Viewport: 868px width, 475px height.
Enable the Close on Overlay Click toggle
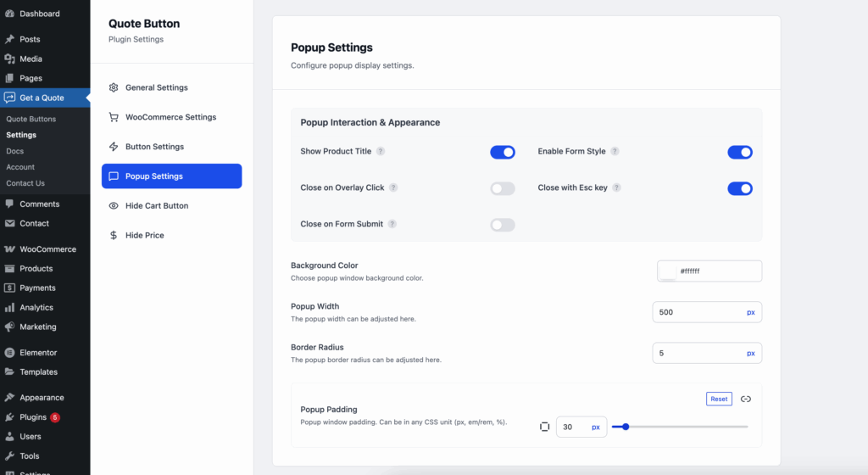click(502, 188)
